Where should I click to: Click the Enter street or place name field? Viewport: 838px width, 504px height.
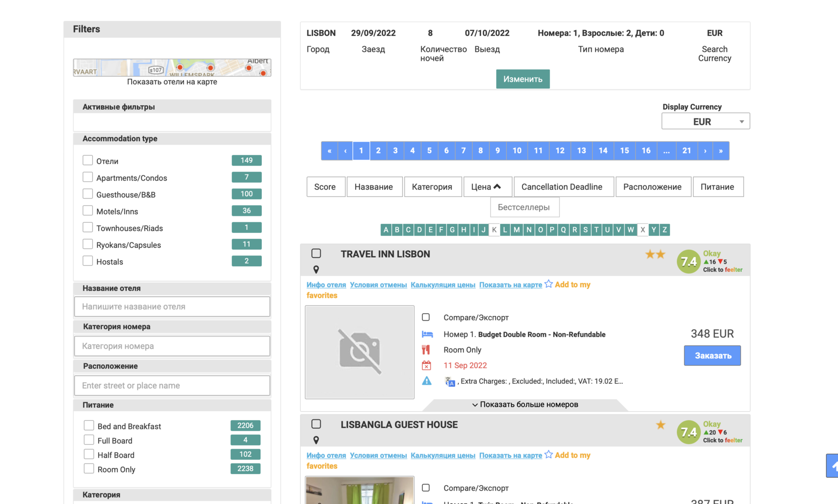point(172,385)
